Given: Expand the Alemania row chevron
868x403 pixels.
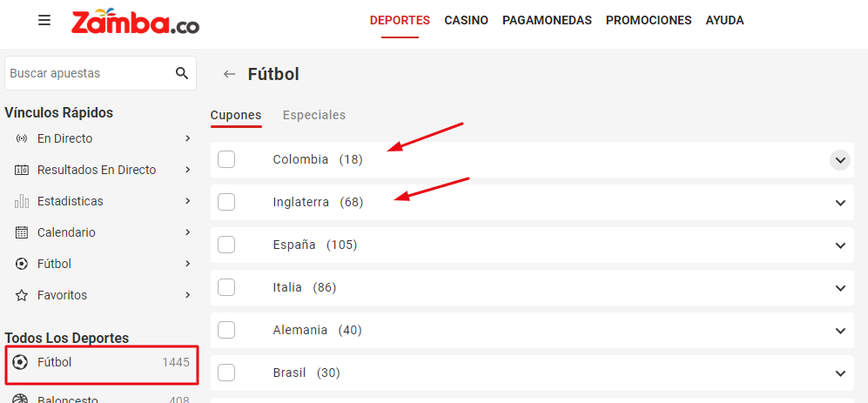Looking at the screenshot, I should click(x=839, y=331).
